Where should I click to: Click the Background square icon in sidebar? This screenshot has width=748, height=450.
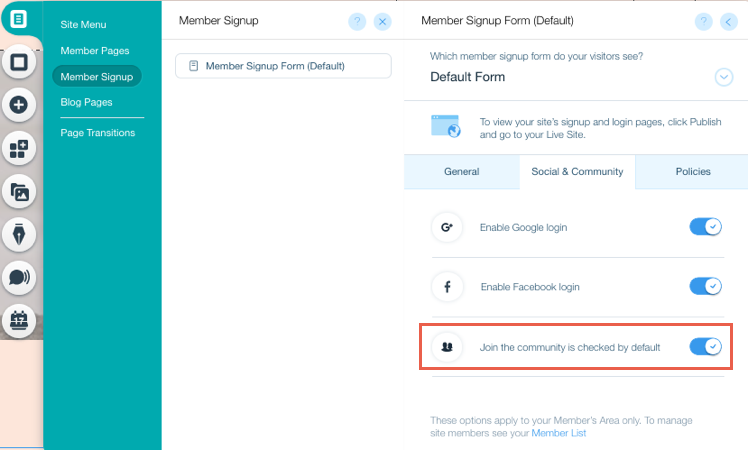(19, 62)
